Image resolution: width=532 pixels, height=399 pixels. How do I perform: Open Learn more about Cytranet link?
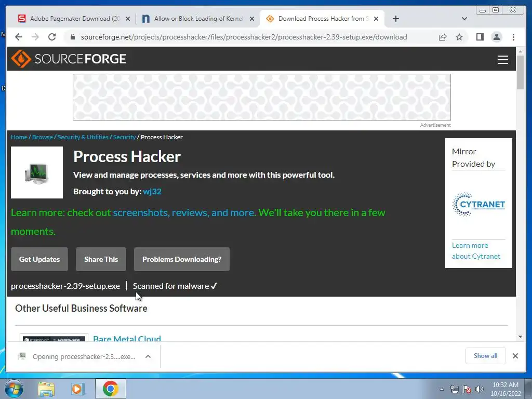(476, 251)
